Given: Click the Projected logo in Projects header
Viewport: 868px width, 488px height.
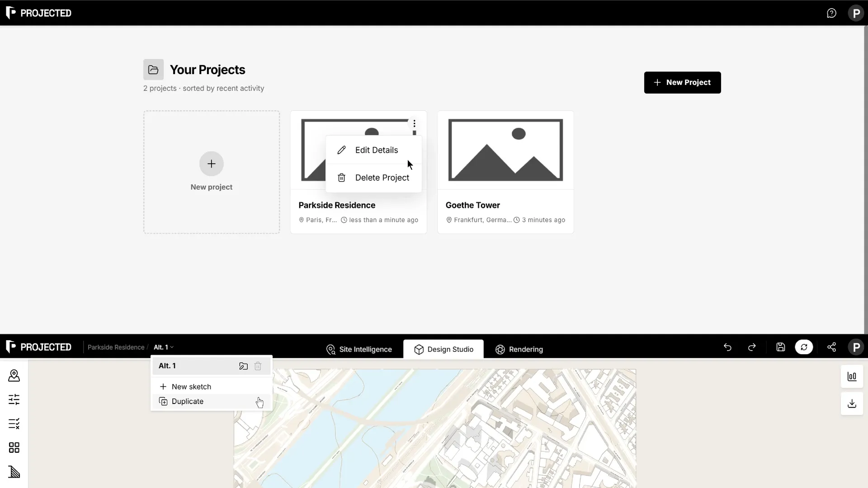Looking at the screenshot, I should pos(39,13).
